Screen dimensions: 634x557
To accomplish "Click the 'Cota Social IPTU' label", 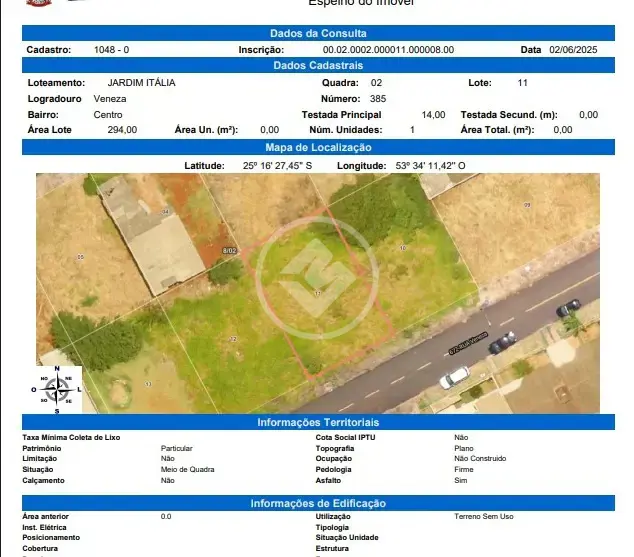I will tap(345, 437).
